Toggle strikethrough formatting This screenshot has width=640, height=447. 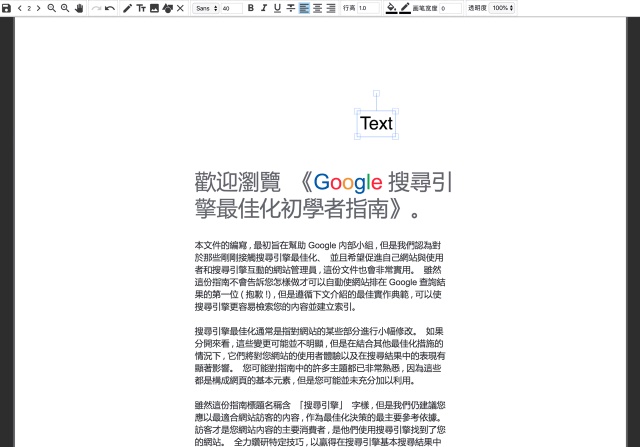point(291,8)
